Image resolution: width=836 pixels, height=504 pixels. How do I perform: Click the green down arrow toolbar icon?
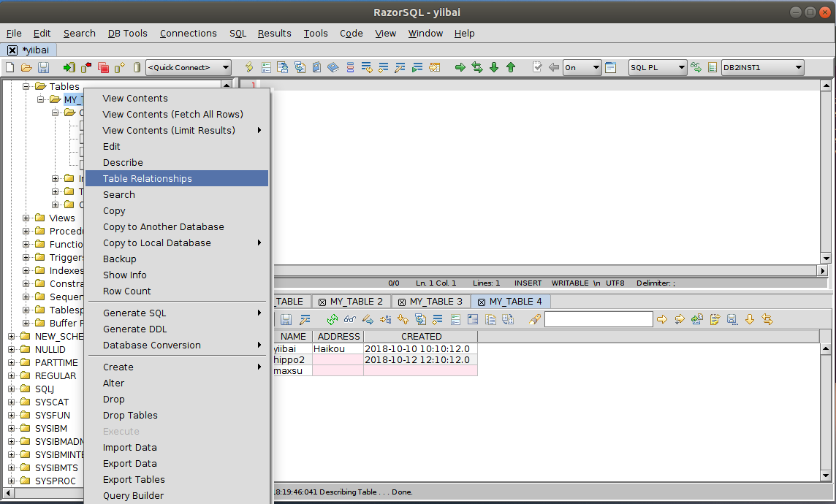click(x=494, y=67)
